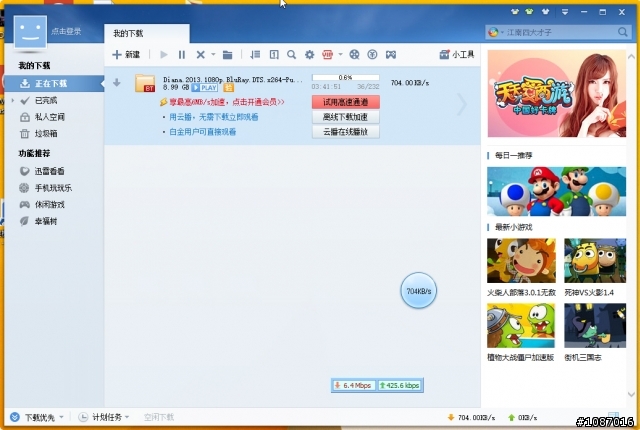Screen dimensions: 640x430
Task: Click the 新建 new task button
Action: point(126,54)
